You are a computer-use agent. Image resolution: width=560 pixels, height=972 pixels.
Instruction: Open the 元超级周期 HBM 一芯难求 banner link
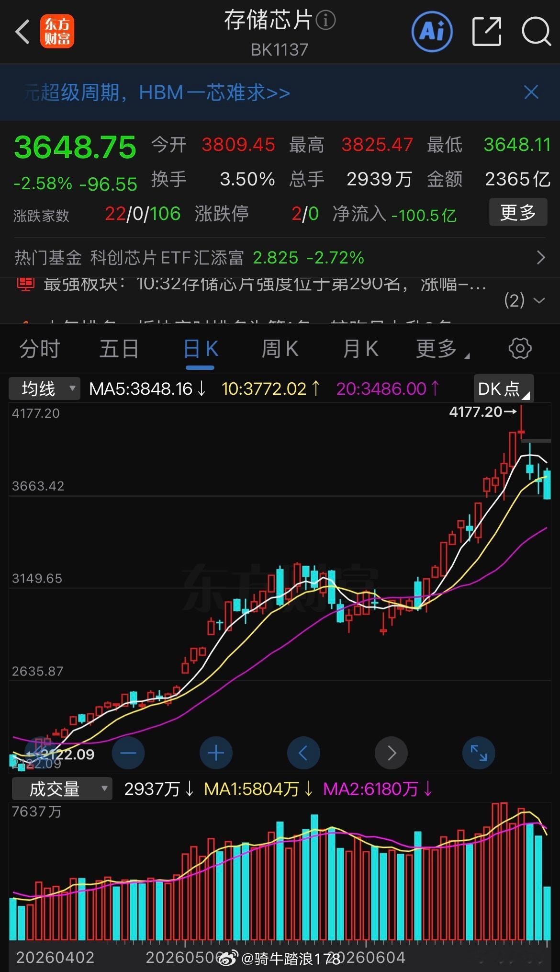pos(157,92)
